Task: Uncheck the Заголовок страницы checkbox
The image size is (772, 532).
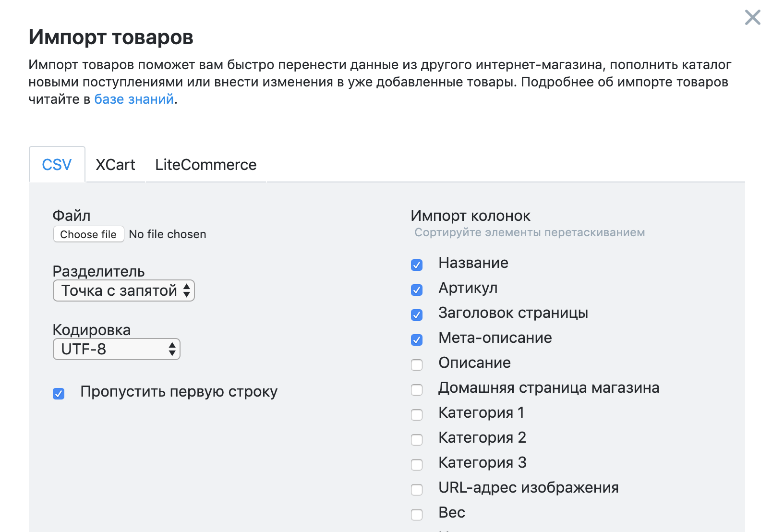Action: [417, 315]
